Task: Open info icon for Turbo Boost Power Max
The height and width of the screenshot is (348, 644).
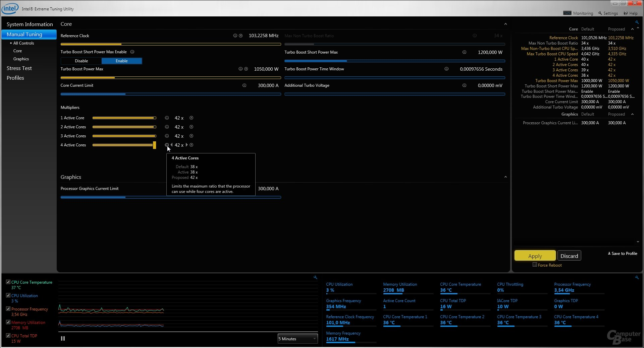Action: [240, 69]
